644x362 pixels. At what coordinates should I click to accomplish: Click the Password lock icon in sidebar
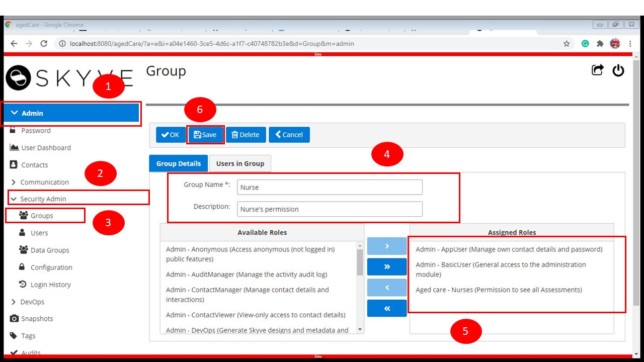point(14,130)
